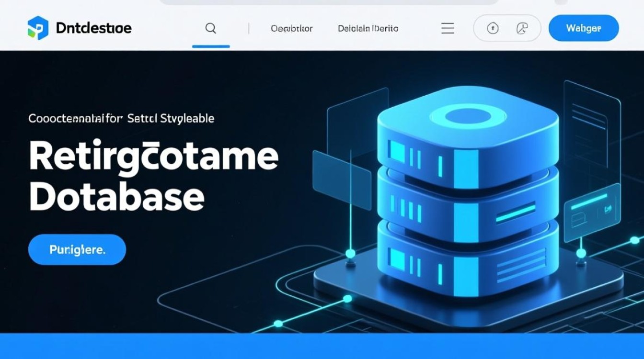Click the circled dot icon in header pill
The width and height of the screenshot is (644, 359).
[493, 28]
